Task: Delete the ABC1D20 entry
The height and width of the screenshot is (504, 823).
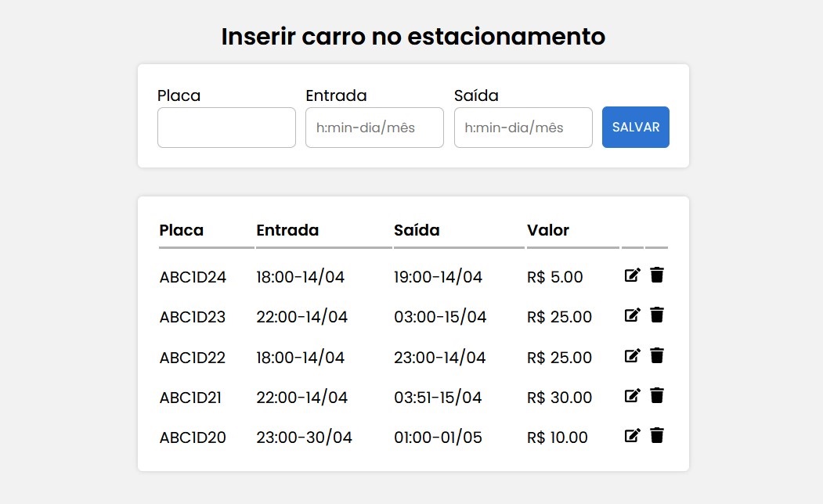Action: tap(657, 435)
